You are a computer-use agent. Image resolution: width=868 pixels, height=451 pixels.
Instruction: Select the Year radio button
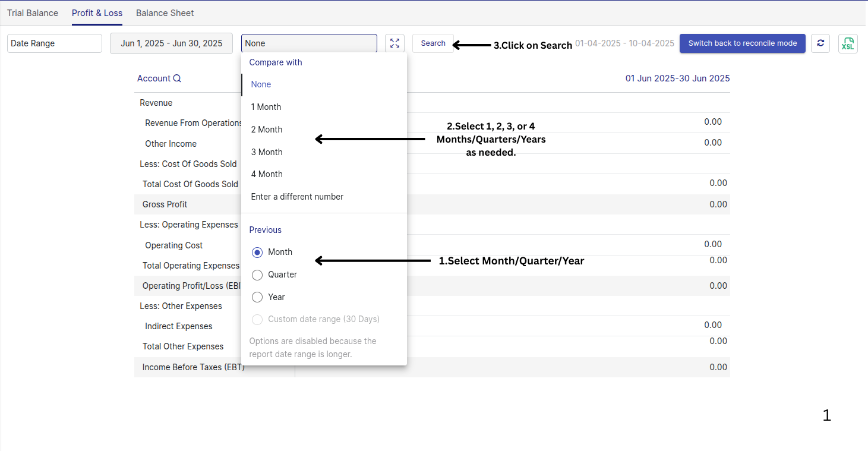(257, 297)
